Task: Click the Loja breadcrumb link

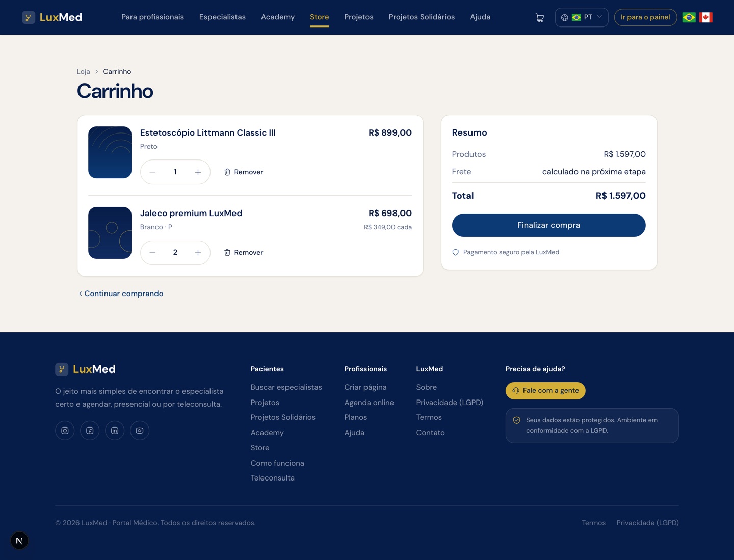Action: [83, 72]
